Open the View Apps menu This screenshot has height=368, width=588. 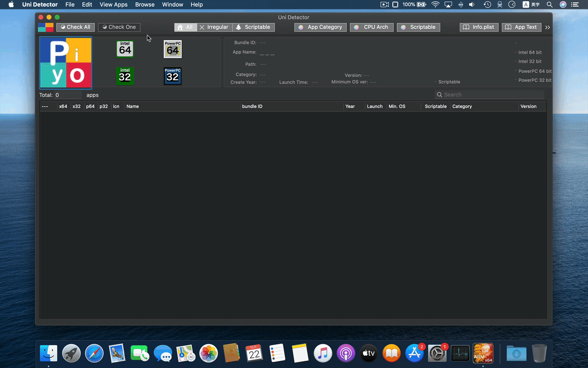pos(114,4)
